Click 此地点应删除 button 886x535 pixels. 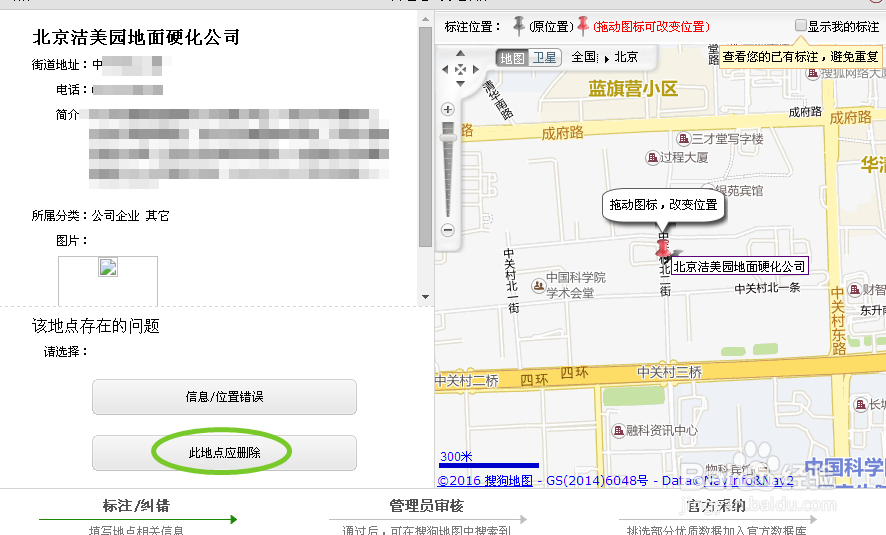[x=224, y=453]
